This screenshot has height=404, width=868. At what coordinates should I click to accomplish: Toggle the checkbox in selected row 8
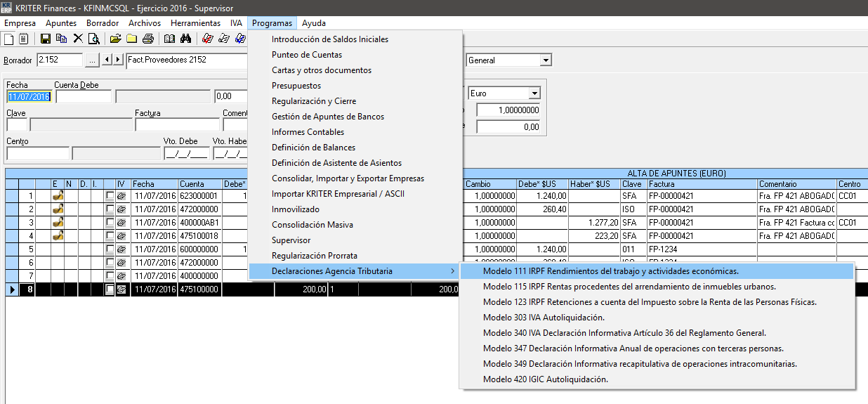[110, 289]
